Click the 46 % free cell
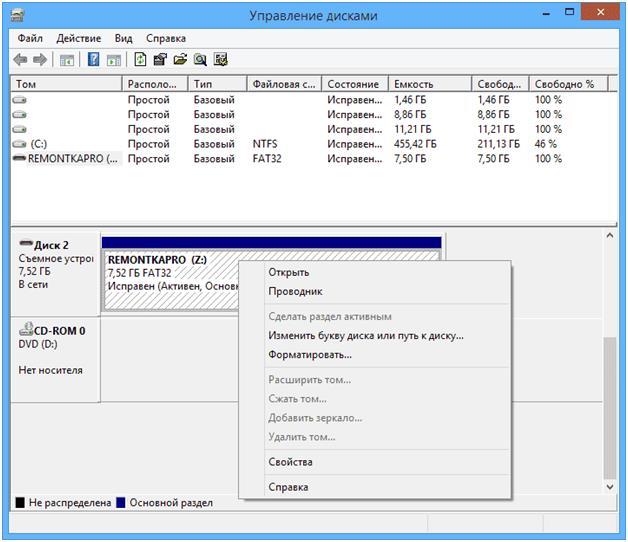The width and height of the screenshot is (628, 542). pos(545,144)
